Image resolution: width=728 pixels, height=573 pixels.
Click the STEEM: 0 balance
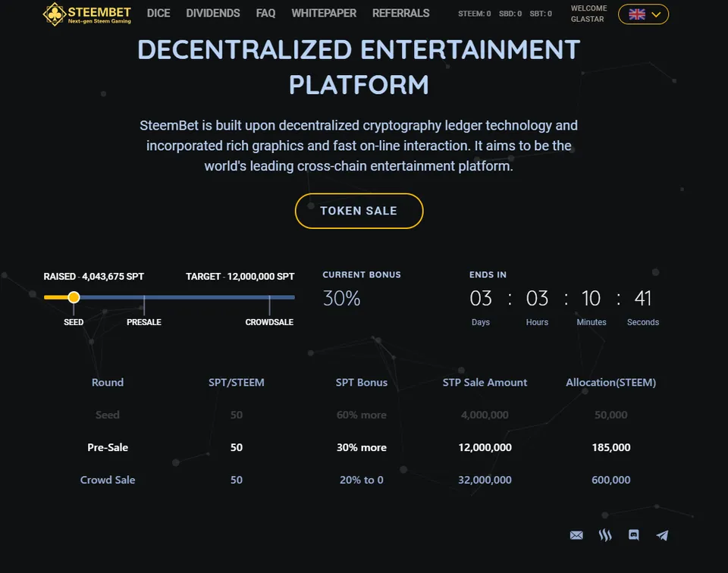[475, 14]
